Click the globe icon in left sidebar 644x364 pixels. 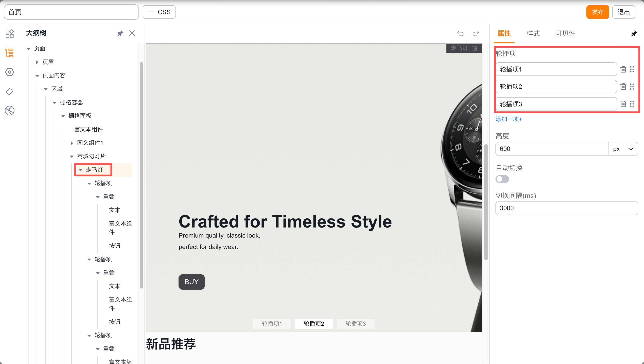(9, 110)
